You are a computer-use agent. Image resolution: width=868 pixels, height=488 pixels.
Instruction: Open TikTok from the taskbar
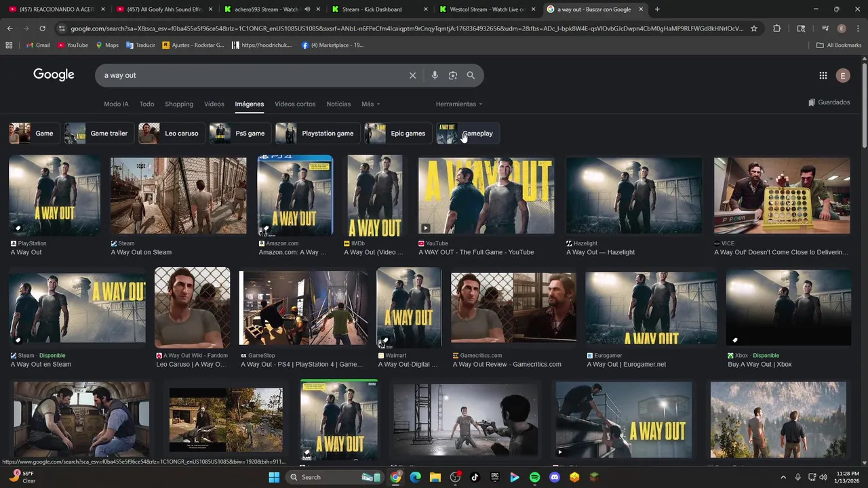point(475,477)
